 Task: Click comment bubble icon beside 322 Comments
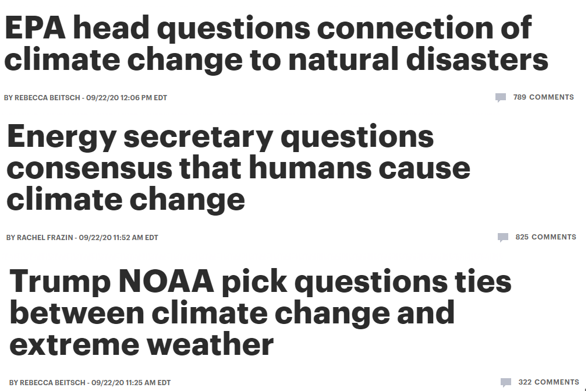pyautogui.click(x=506, y=382)
